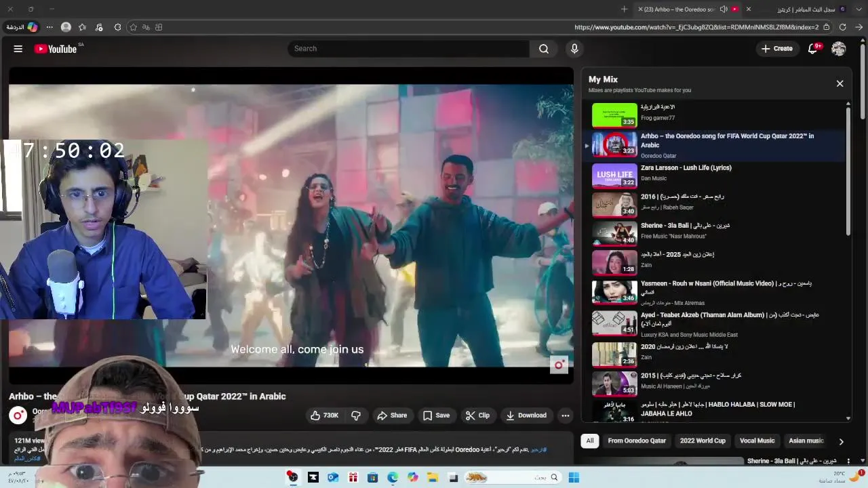Translate the page from the address bar
868x488 pixels.
146,27
